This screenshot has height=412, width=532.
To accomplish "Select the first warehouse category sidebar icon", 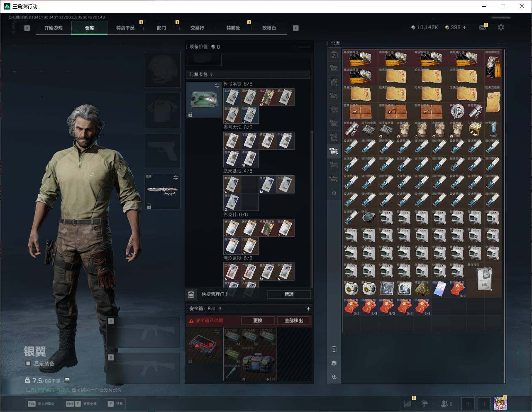I will point(334,55).
